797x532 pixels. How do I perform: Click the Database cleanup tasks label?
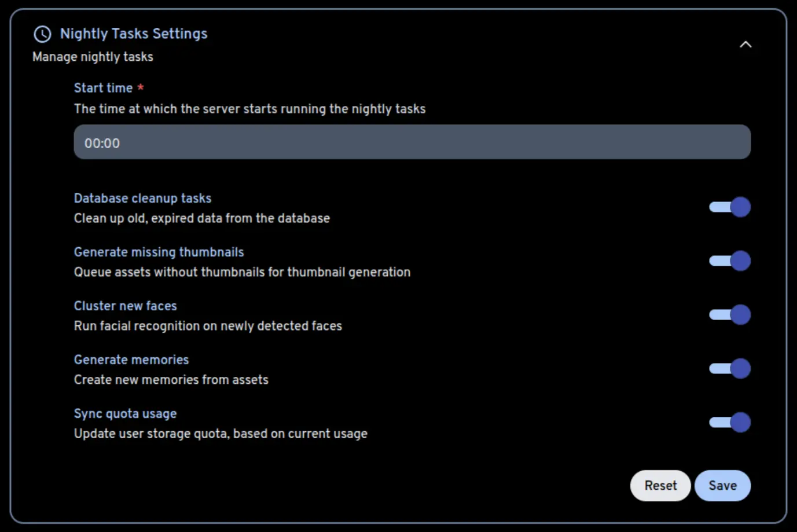[142, 199]
